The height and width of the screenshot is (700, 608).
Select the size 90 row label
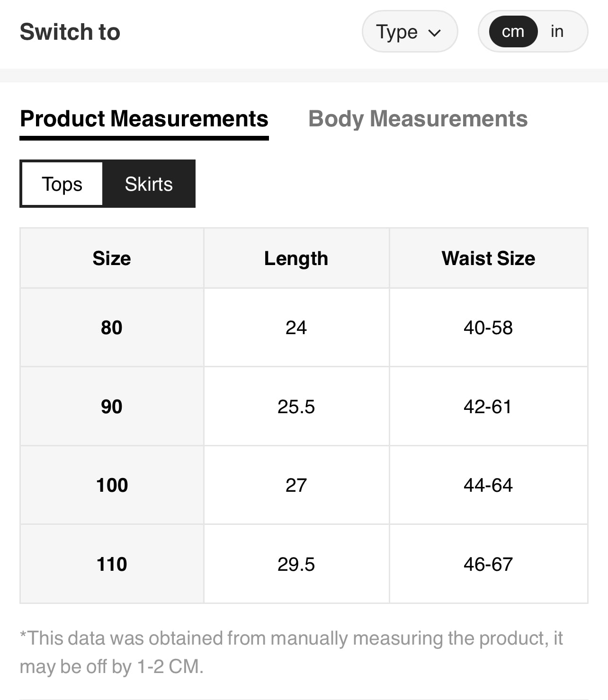point(112,407)
